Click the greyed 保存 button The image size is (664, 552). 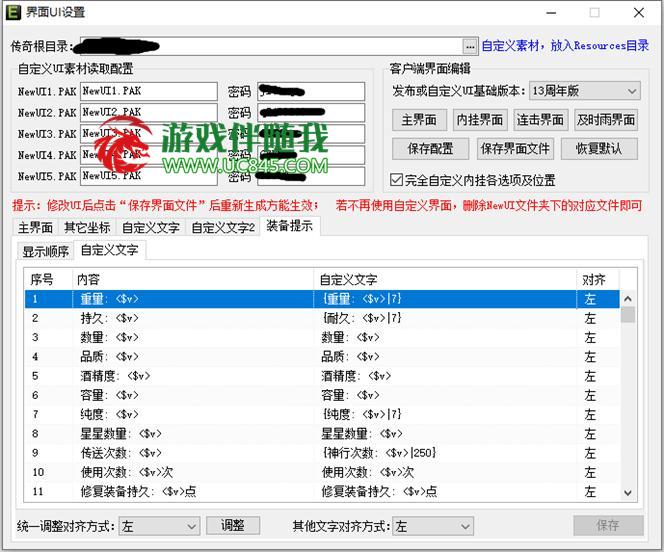pos(608,525)
